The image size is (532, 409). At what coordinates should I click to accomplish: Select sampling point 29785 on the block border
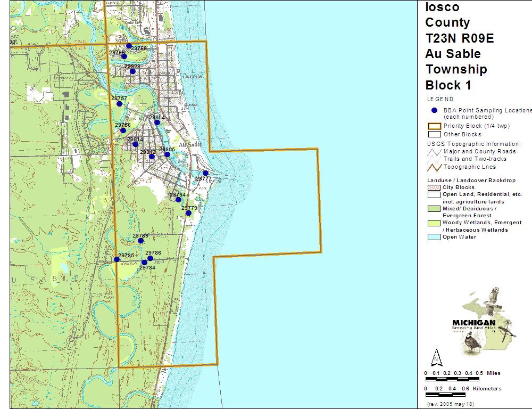(117, 259)
